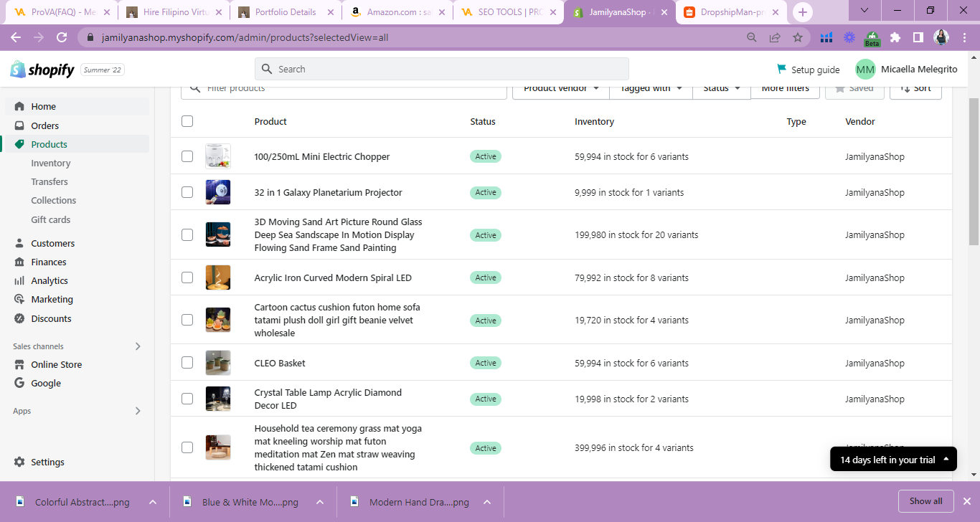The image size is (980, 522).
Task: Click the Customers person icon
Action: tap(19, 243)
